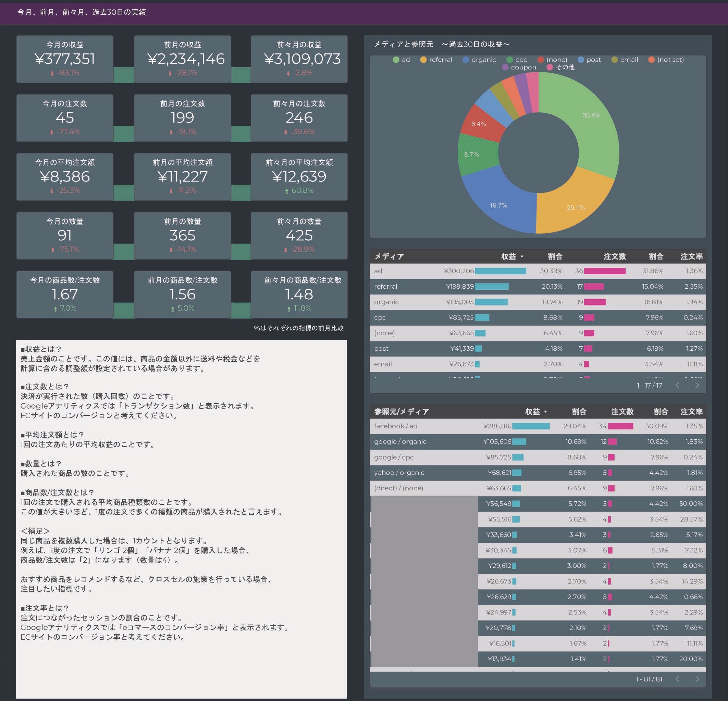Viewport: 728px width, 701px height.
Task: Go to previous page of メディア table
Action: (678, 385)
